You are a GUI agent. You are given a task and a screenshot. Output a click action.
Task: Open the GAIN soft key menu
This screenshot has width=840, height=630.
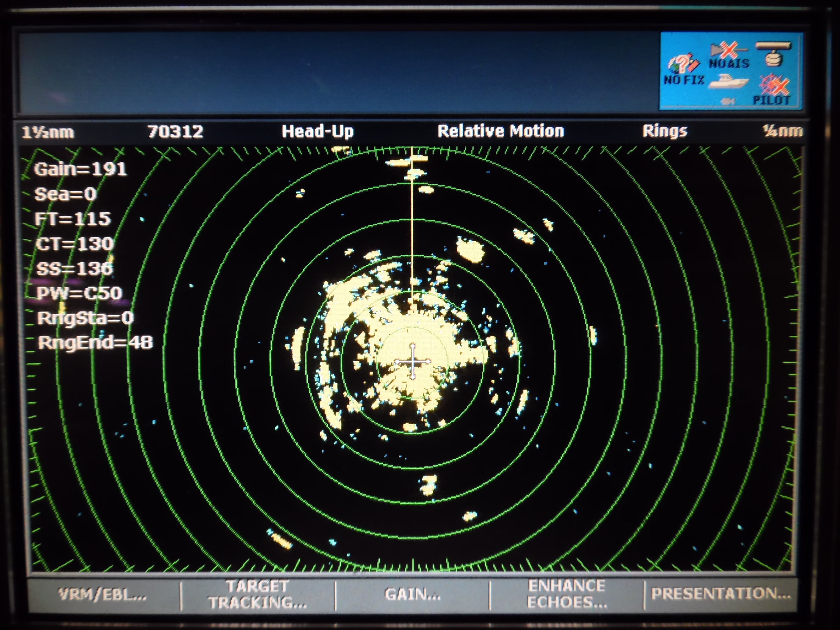[x=413, y=595]
